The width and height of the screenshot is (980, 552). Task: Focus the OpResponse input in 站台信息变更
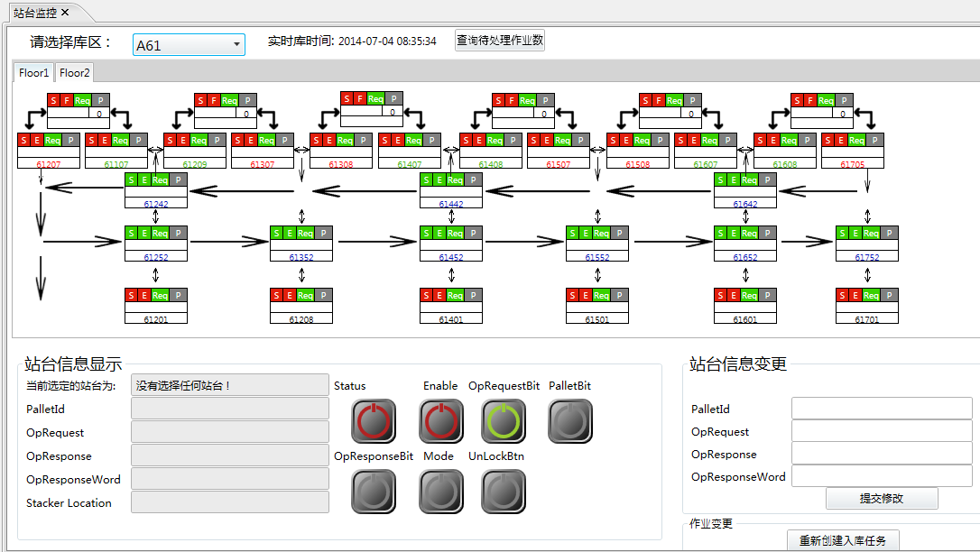point(882,454)
